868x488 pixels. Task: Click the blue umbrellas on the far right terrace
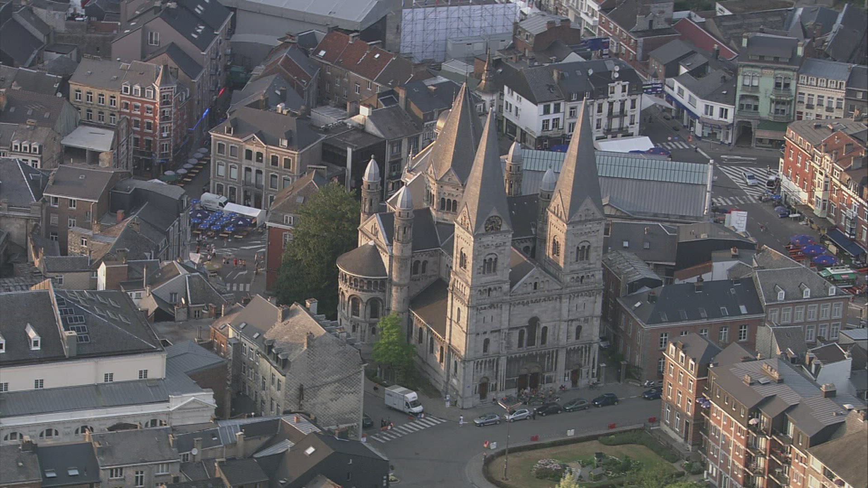tap(811, 250)
